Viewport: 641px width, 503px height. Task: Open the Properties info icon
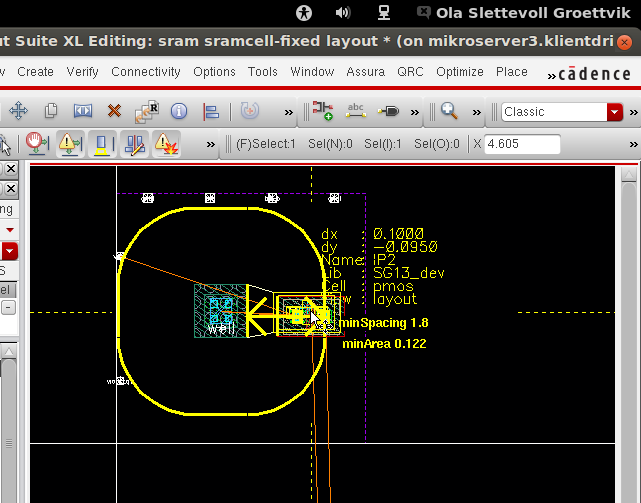tap(179, 111)
